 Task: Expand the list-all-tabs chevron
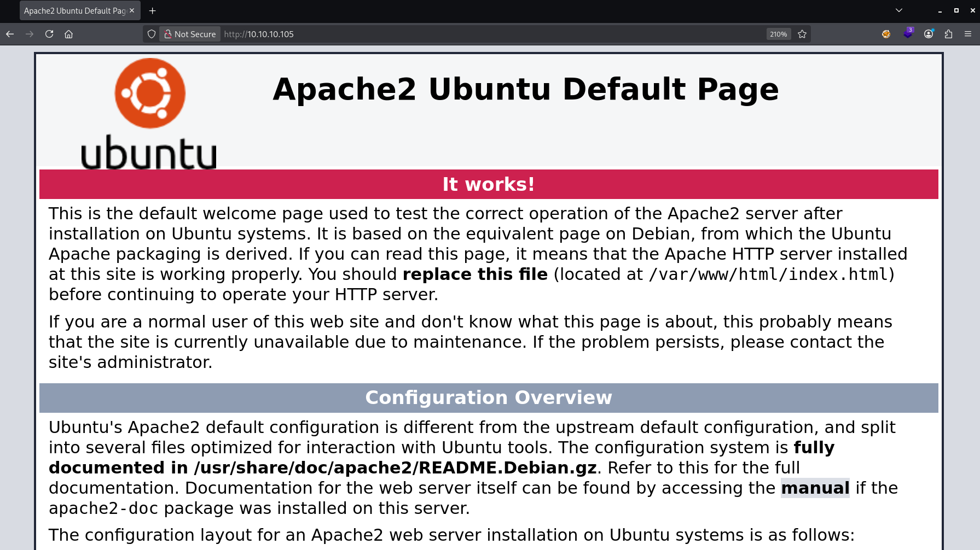[x=899, y=10]
